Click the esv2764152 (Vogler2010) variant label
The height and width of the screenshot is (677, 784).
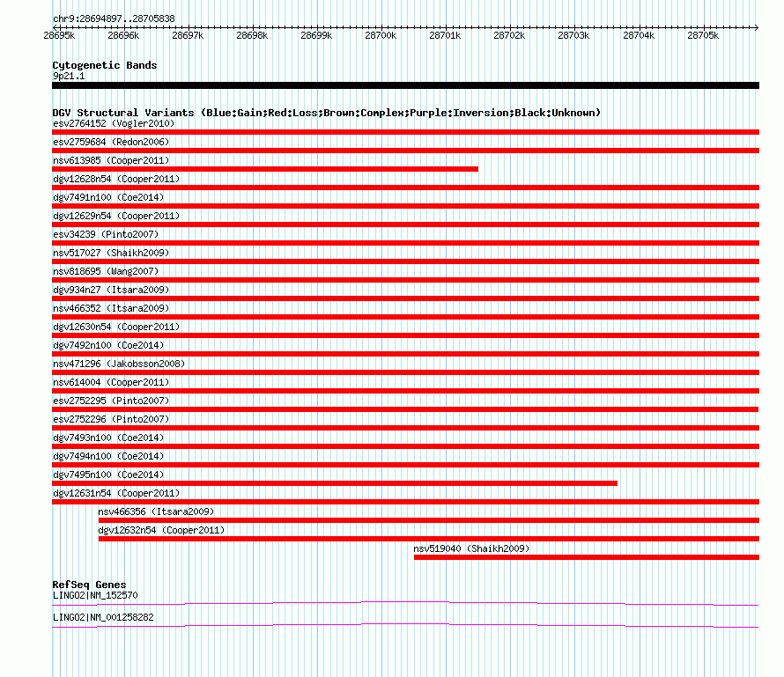[114, 123]
